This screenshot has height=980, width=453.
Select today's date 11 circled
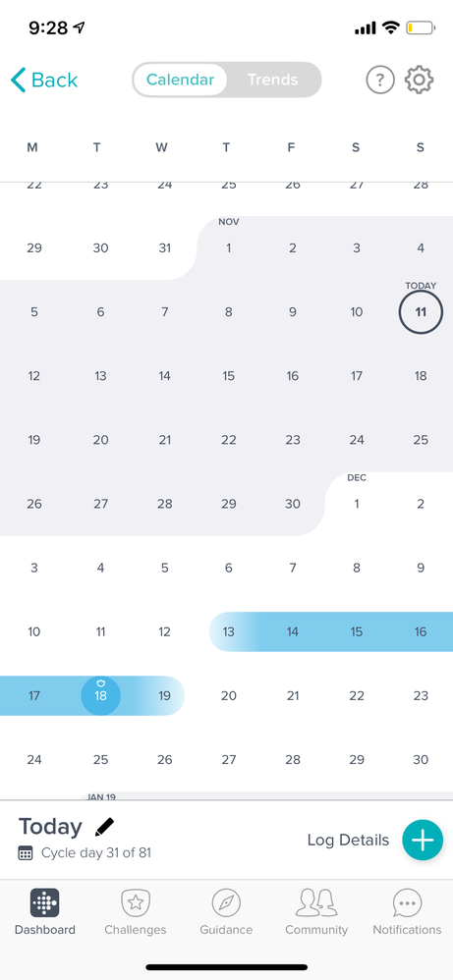[x=421, y=312]
